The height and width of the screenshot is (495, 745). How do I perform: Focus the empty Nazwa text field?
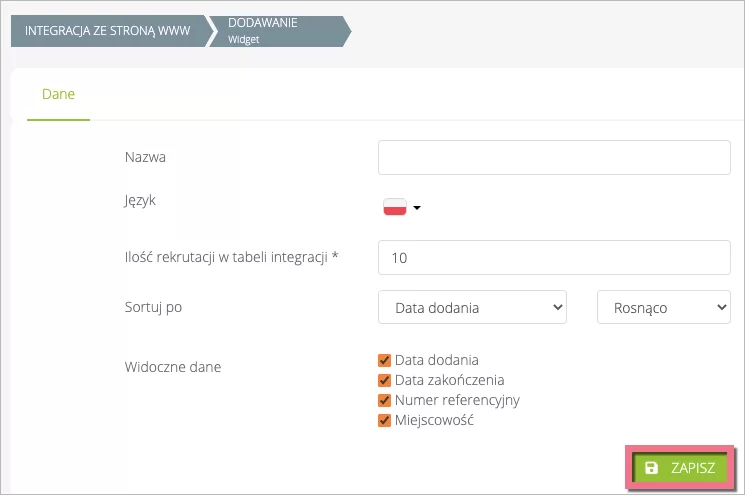tap(554, 158)
